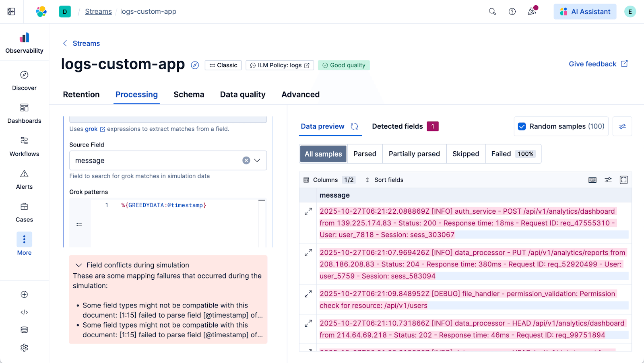Open the Source Field dropdown arrow
This screenshot has width=644, height=363.
pos(258,161)
